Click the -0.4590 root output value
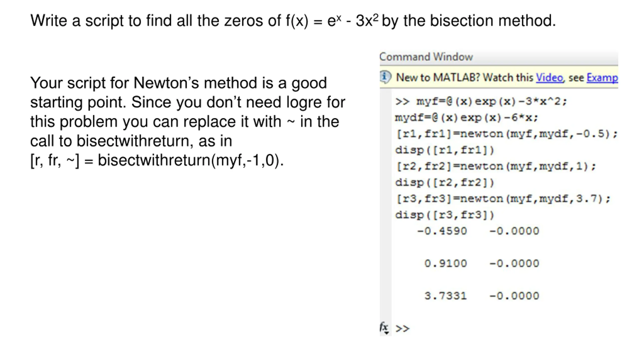Screen dimensions: 644x362 pyautogui.click(x=442, y=231)
